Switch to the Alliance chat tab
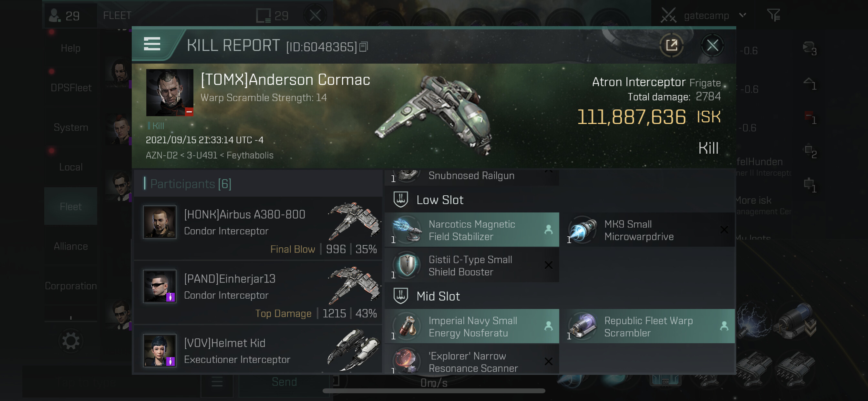This screenshot has height=401, width=868. [x=71, y=246]
